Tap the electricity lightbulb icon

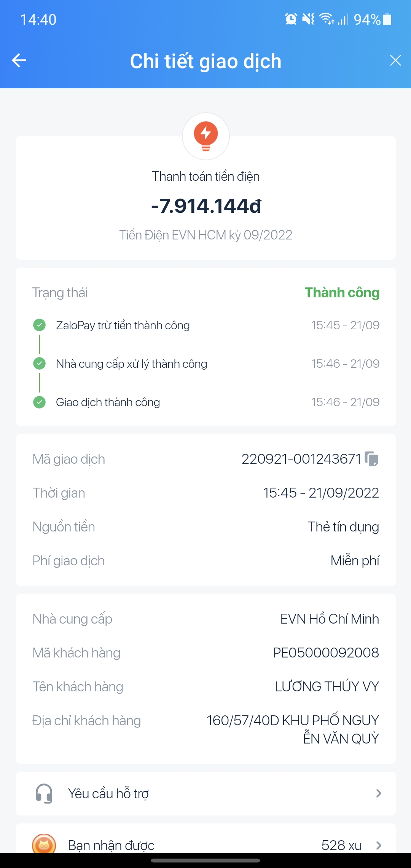206,136
